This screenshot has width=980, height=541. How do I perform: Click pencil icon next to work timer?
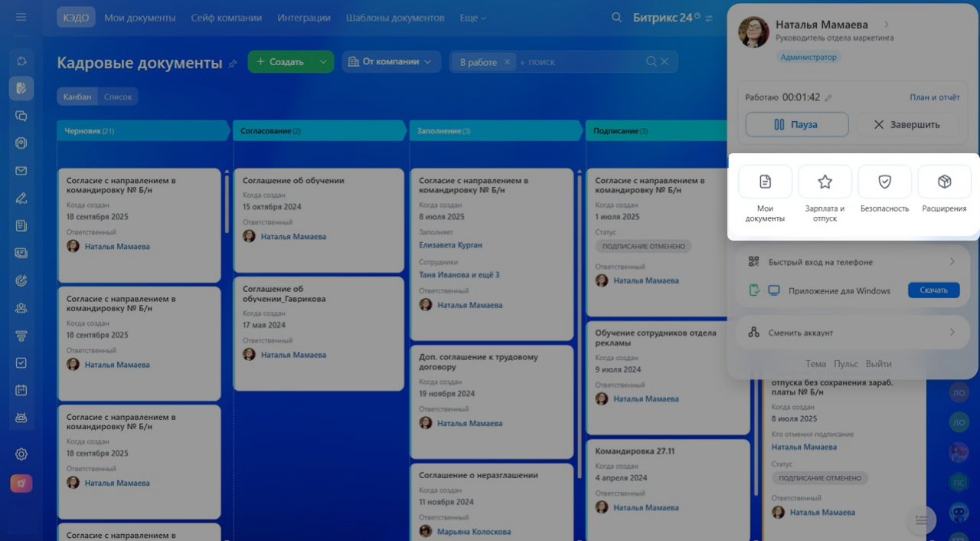click(x=828, y=98)
